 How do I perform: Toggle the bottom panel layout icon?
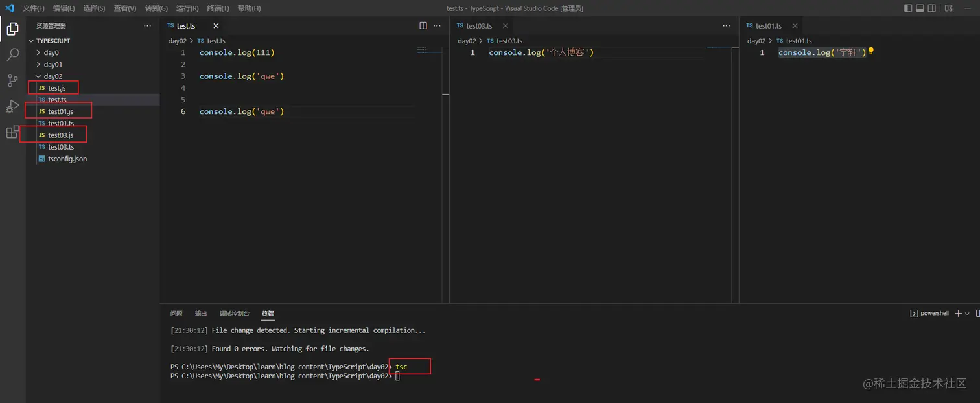point(920,8)
